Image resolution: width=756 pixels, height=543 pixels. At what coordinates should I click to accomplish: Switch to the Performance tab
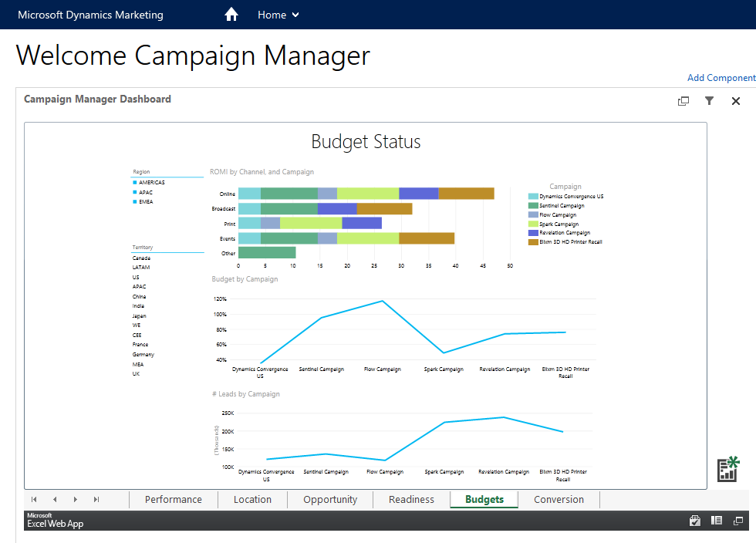tap(174, 500)
